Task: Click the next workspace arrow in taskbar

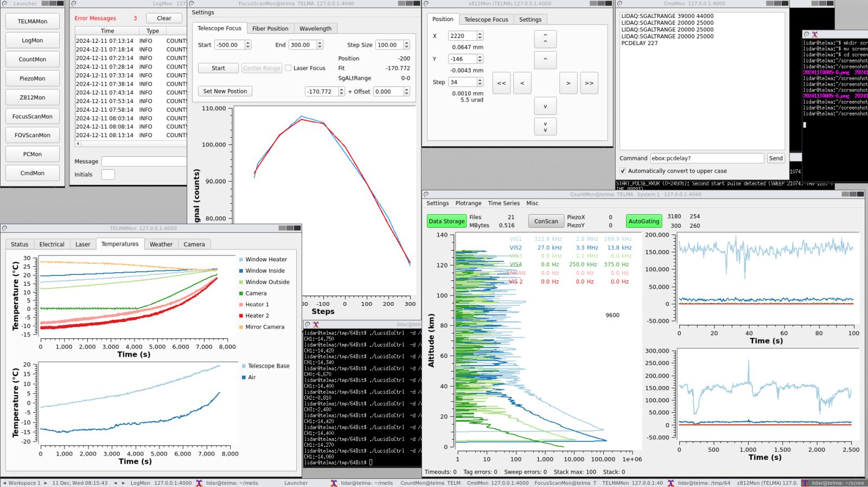Action: coord(46,483)
